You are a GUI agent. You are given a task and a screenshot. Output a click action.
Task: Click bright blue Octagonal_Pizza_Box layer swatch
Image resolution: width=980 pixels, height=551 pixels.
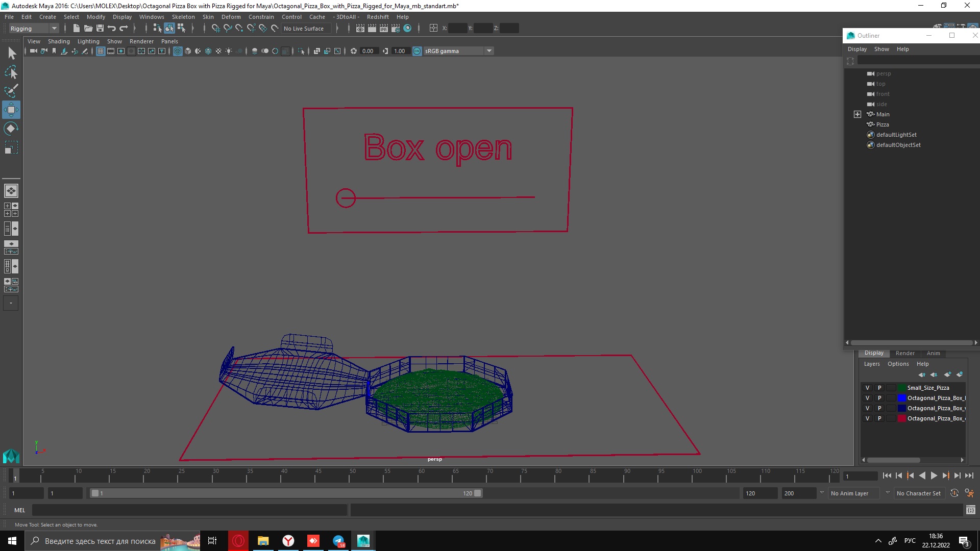tap(901, 398)
